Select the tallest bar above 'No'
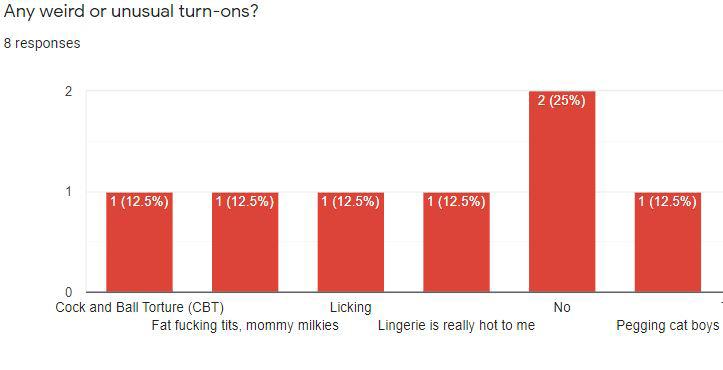This screenshot has width=723, height=370. coord(562,191)
